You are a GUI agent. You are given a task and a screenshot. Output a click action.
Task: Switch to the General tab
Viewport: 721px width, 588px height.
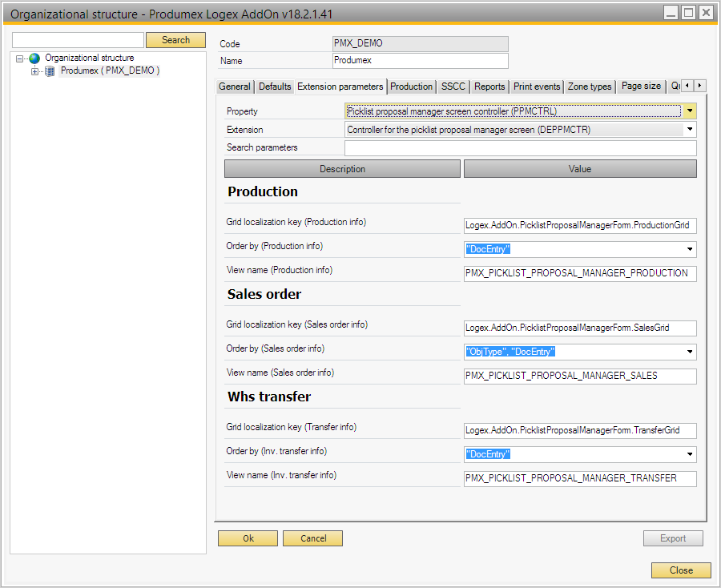(235, 86)
